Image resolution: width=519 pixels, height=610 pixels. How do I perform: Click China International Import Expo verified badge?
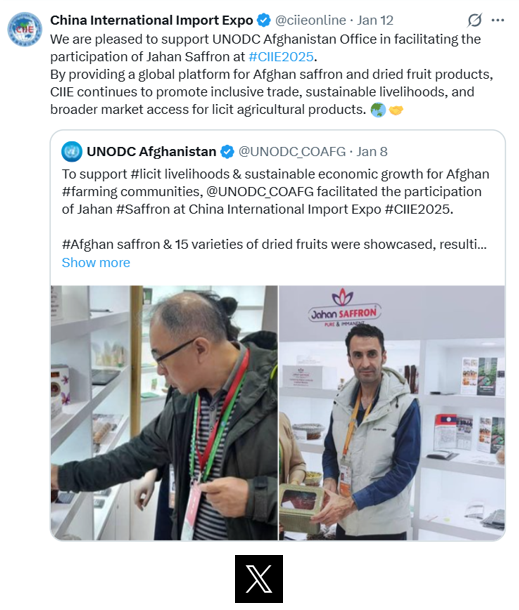pos(264,20)
